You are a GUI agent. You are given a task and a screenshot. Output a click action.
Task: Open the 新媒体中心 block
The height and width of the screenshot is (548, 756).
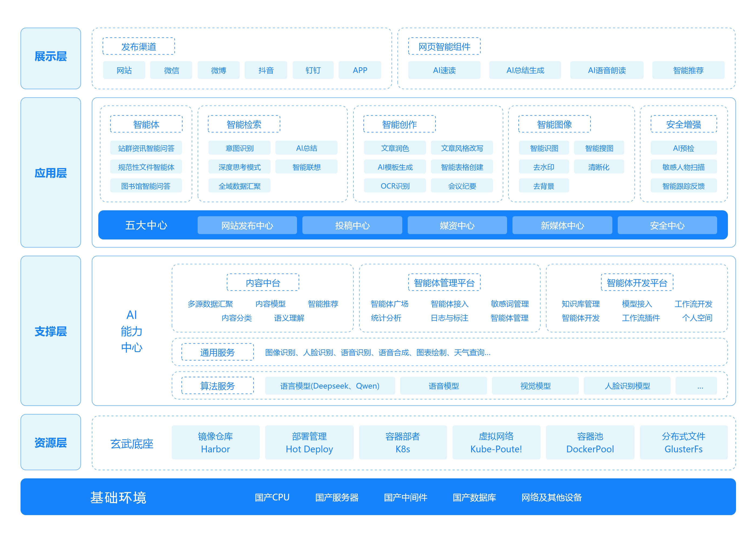[562, 225]
